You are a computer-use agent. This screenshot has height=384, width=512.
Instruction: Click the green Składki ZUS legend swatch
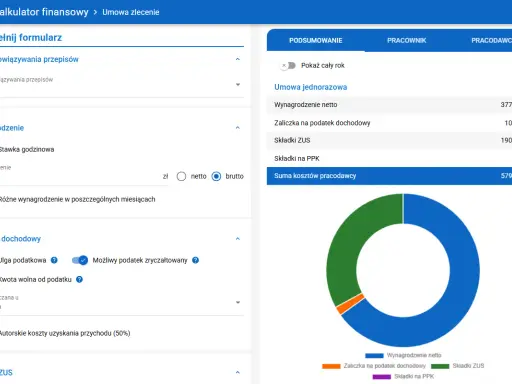pos(440,366)
